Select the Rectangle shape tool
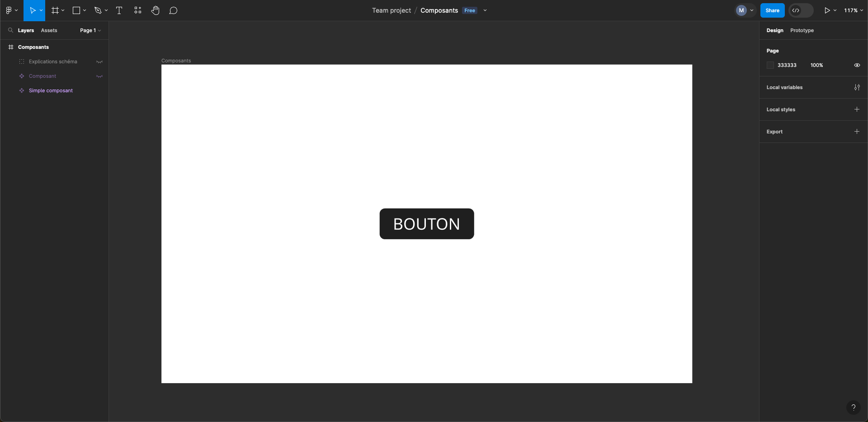868x422 pixels. pos(76,10)
